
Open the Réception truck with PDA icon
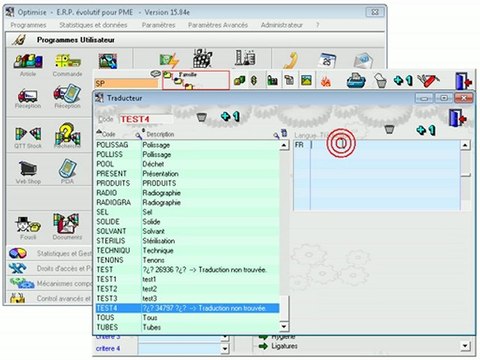click(67, 94)
